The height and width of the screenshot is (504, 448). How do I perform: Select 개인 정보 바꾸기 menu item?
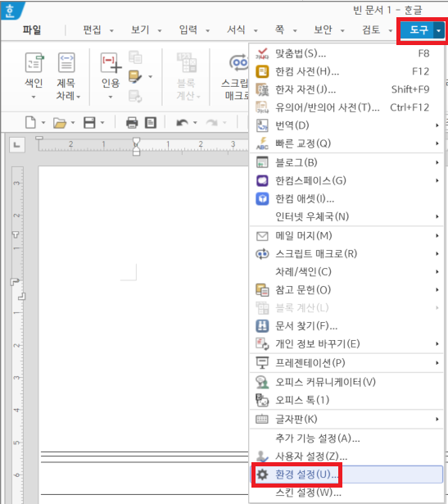pyautogui.click(x=346, y=344)
